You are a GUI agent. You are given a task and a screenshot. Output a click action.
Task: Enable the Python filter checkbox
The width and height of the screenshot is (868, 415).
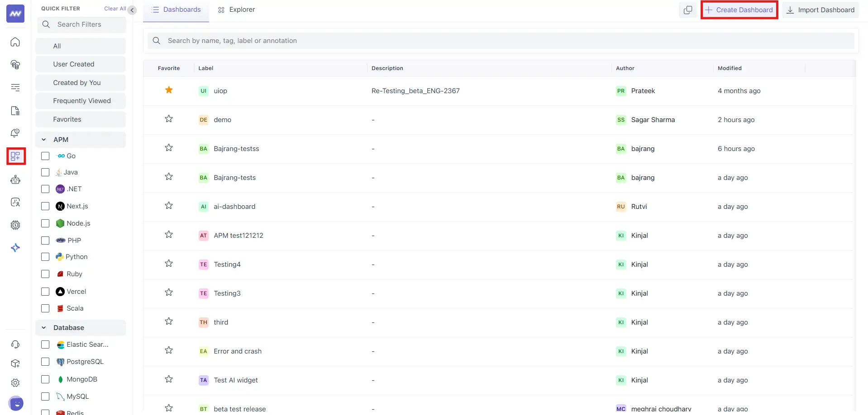pos(45,257)
